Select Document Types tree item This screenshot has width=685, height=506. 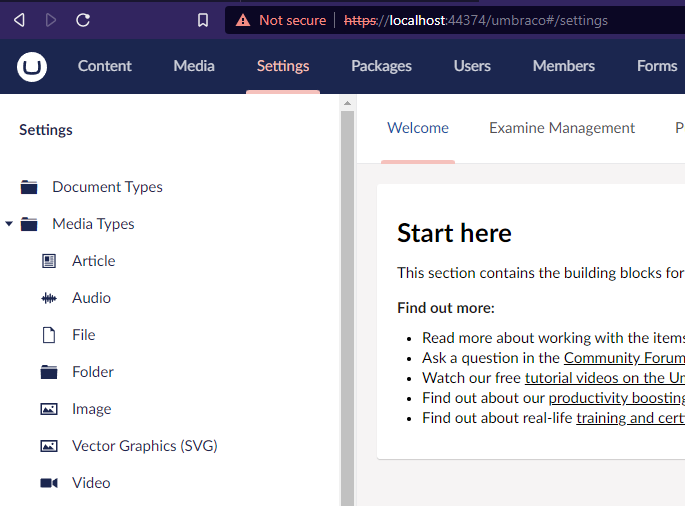point(107,187)
